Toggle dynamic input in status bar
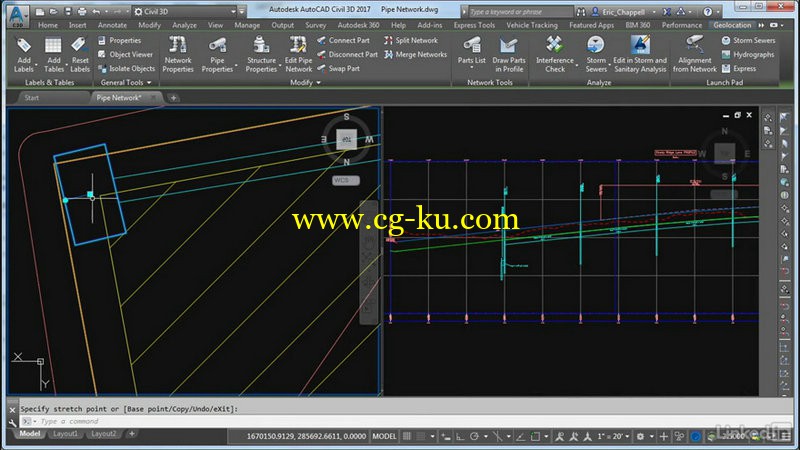Viewport: 800px width, 450px height. tap(446, 436)
